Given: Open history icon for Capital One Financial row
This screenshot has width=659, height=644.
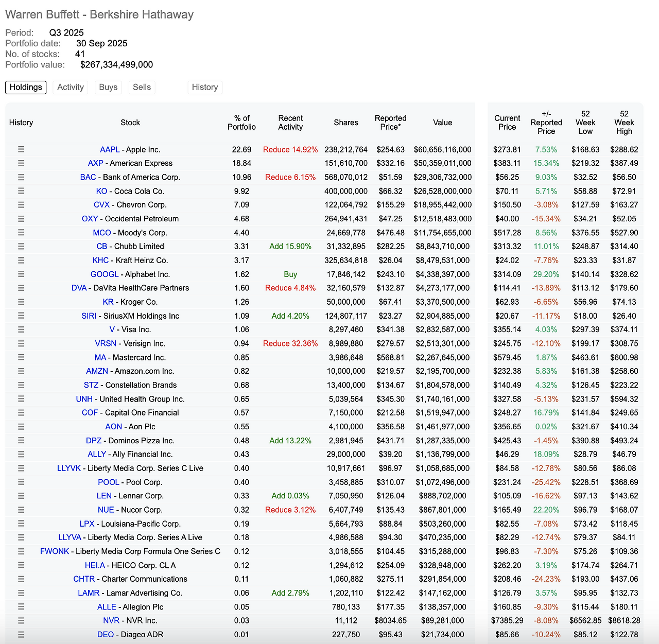Looking at the screenshot, I should (x=21, y=413).
